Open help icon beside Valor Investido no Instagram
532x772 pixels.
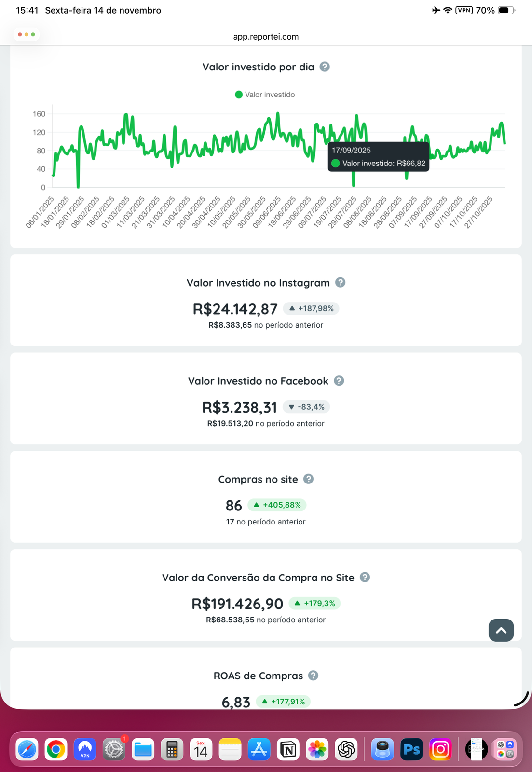click(x=340, y=282)
